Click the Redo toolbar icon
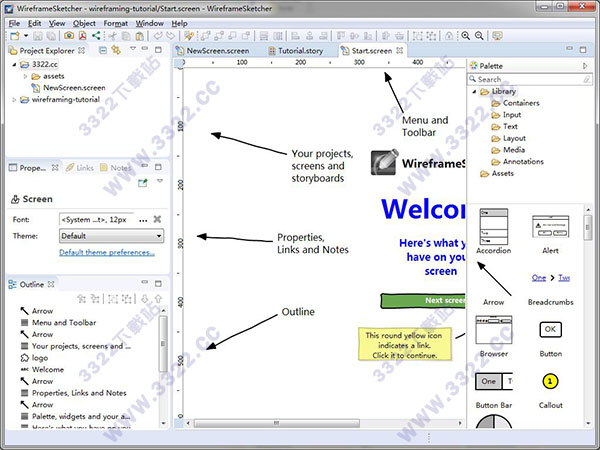 [x=171, y=36]
